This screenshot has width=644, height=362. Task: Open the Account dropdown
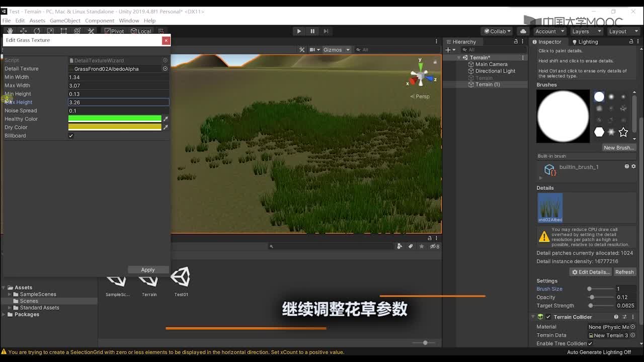coord(549,31)
